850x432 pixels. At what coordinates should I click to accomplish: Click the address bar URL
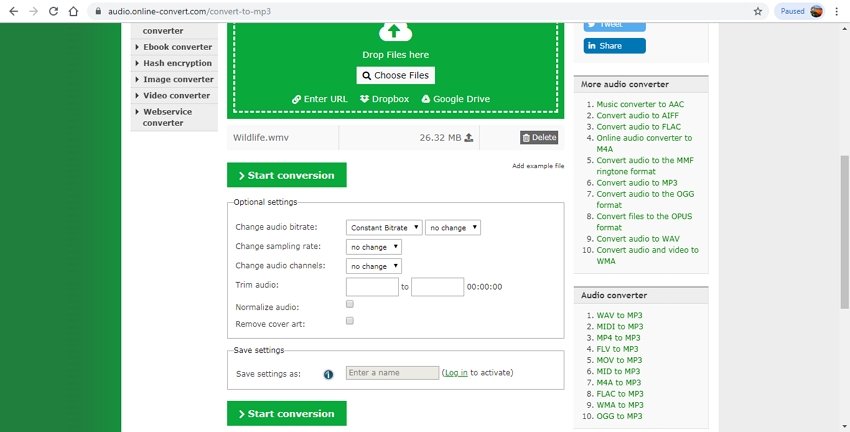189,11
